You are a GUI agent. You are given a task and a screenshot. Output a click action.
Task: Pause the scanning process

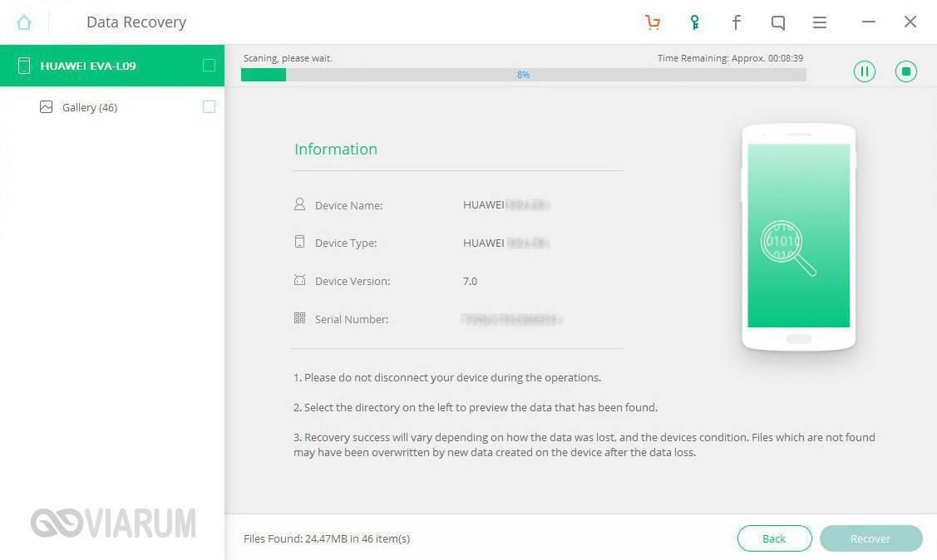(865, 71)
